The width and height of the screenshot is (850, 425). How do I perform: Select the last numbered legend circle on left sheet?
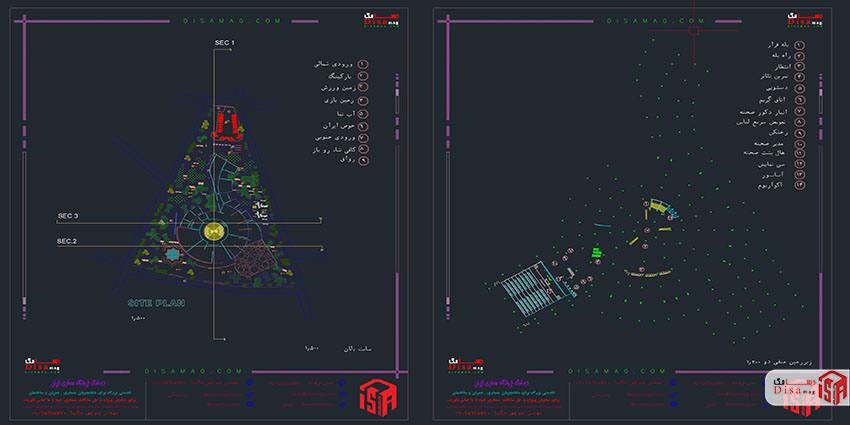click(x=364, y=160)
